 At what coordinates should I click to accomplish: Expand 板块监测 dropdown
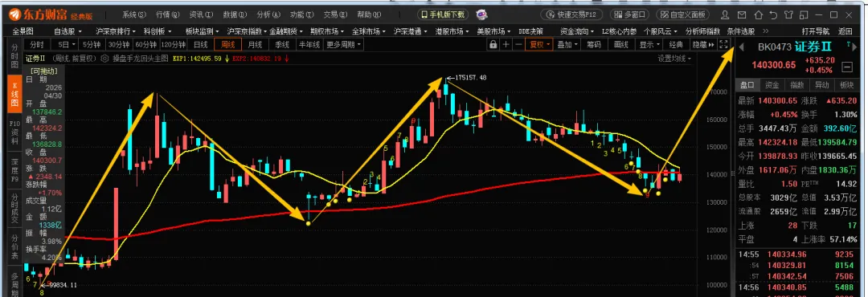coord(202,31)
